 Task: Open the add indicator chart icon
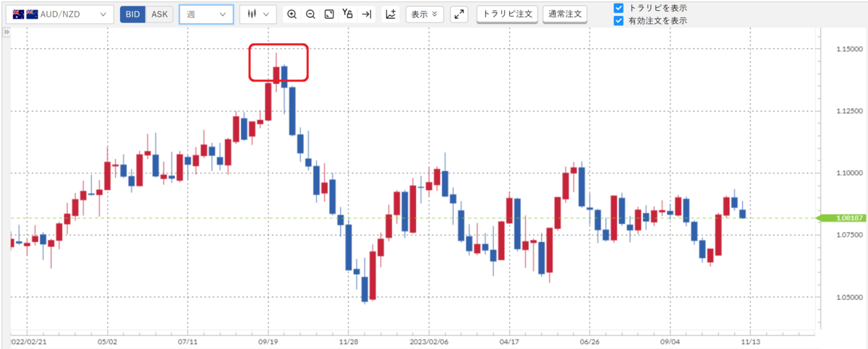pos(391,14)
